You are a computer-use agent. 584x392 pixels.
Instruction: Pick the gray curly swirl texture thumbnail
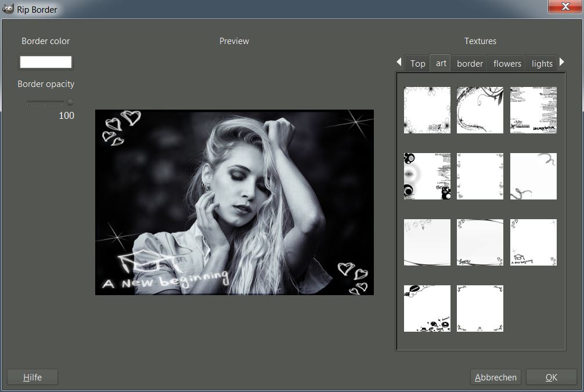click(x=533, y=176)
